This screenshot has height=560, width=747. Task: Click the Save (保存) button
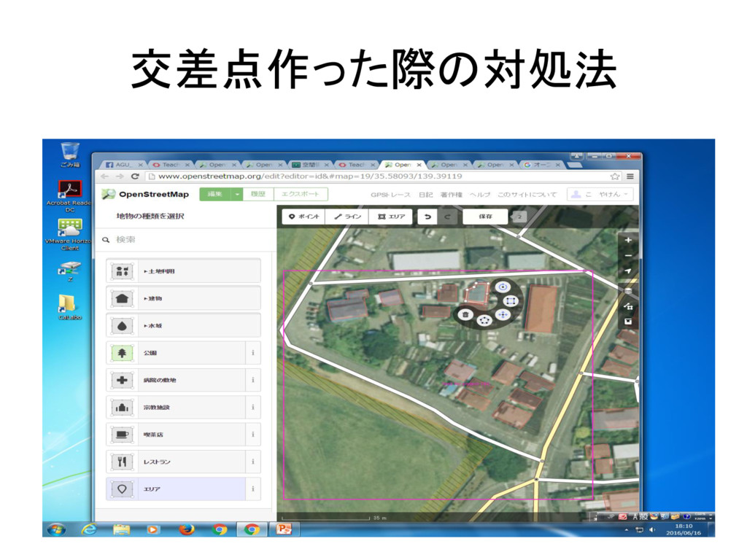point(485,216)
